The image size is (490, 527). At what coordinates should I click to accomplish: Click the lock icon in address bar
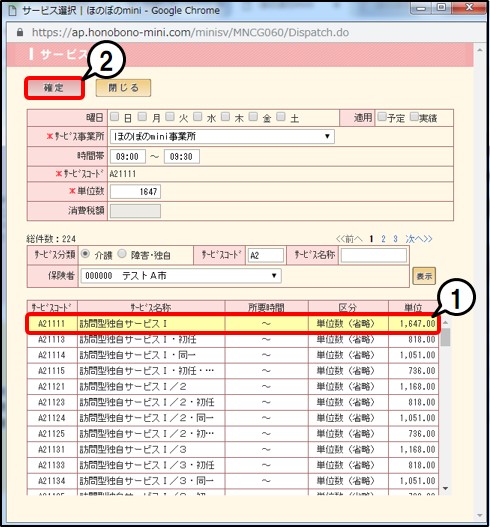(x=20, y=32)
